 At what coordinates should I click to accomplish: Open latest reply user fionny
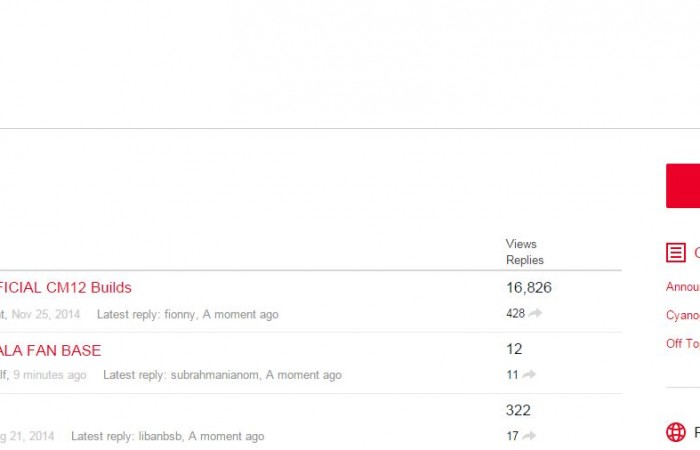click(x=180, y=314)
